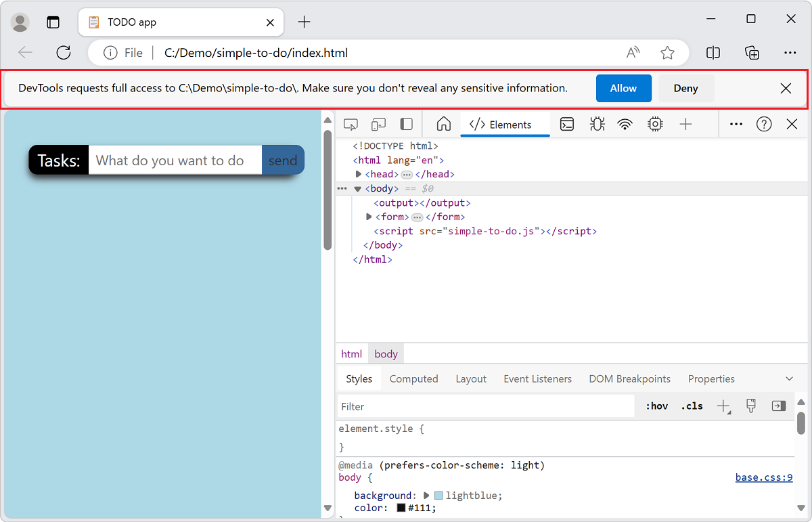Viewport: 812px width, 522px height.
Task: Select the Inspect element tool
Action: [x=351, y=124]
